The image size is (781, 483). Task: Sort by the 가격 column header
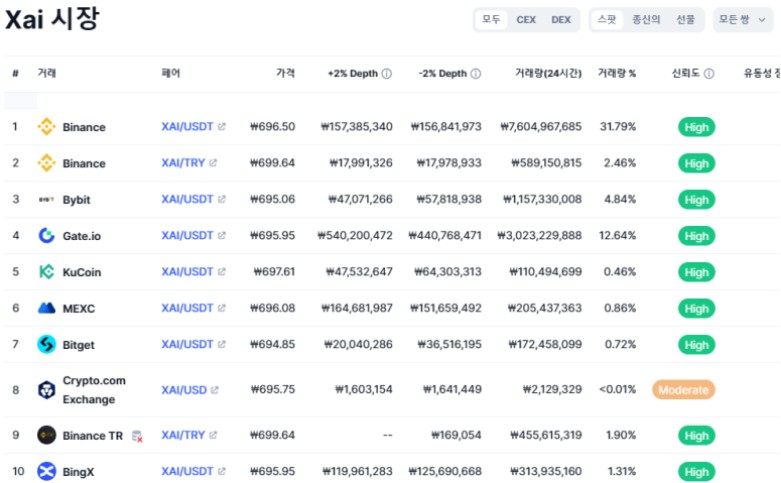pos(285,73)
